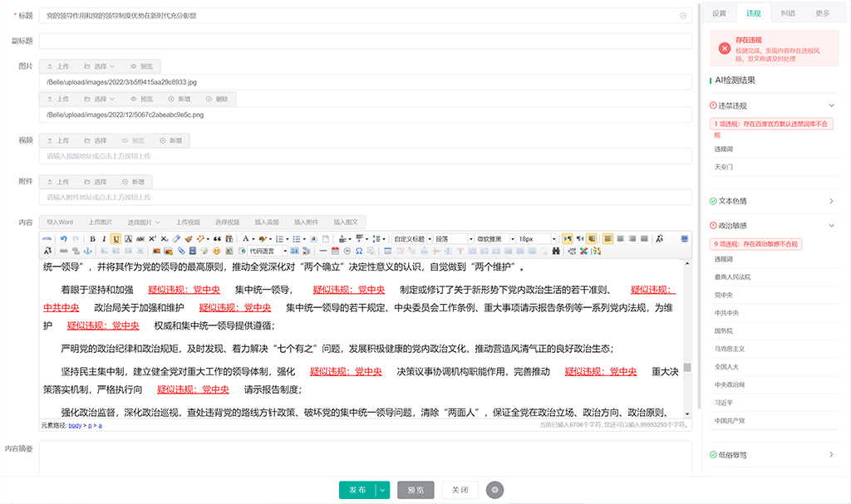851x504 pixels.
Task: Toggle strikethrough formatting in the editor
Action: click(140, 238)
